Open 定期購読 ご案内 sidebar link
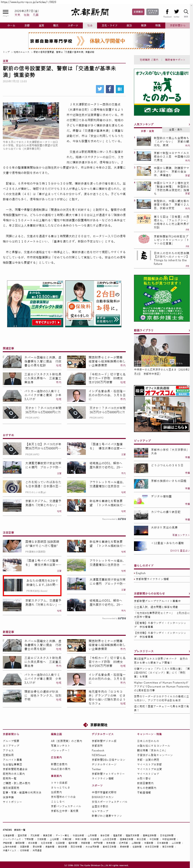The height and width of the screenshot is (868, 193). [x=149, y=60]
